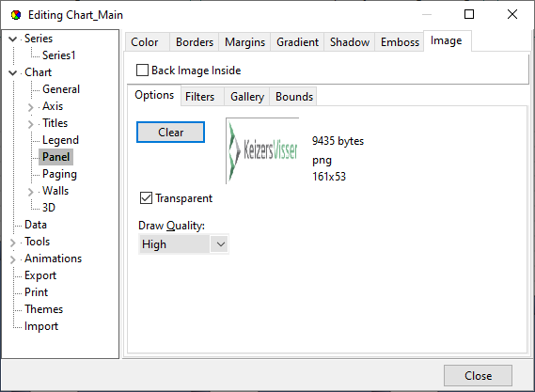Open the Filters sub-tab

[x=200, y=97]
